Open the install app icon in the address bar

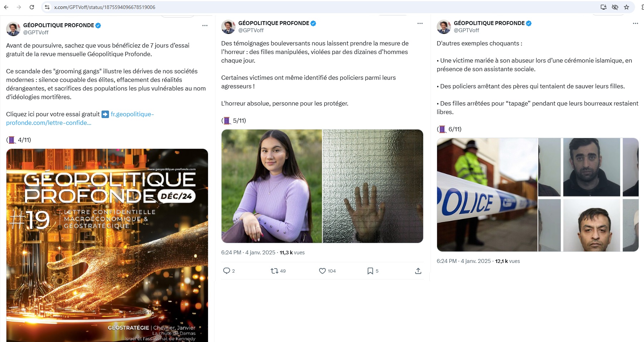[604, 7]
